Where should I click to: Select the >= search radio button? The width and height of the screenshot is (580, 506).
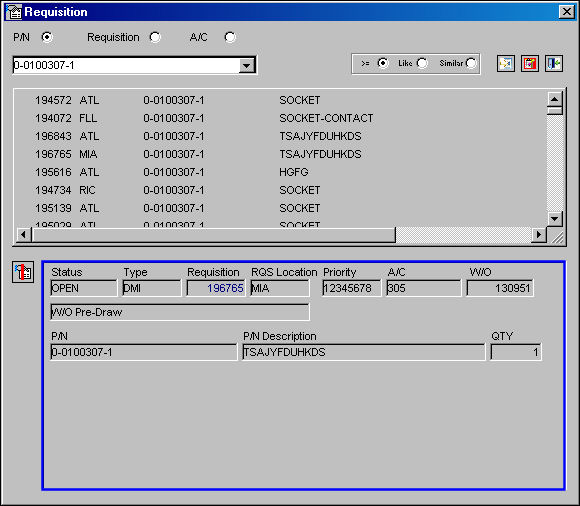pos(383,63)
